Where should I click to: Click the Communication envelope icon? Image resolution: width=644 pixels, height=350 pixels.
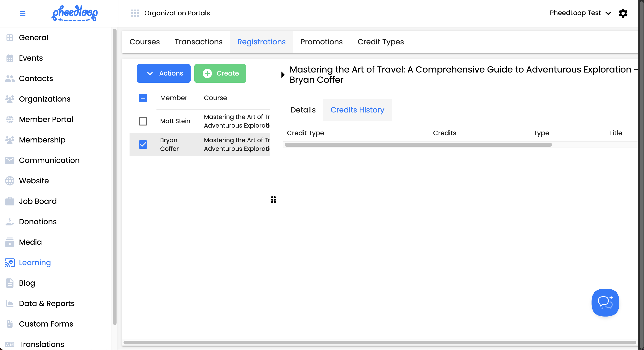(10, 160)
